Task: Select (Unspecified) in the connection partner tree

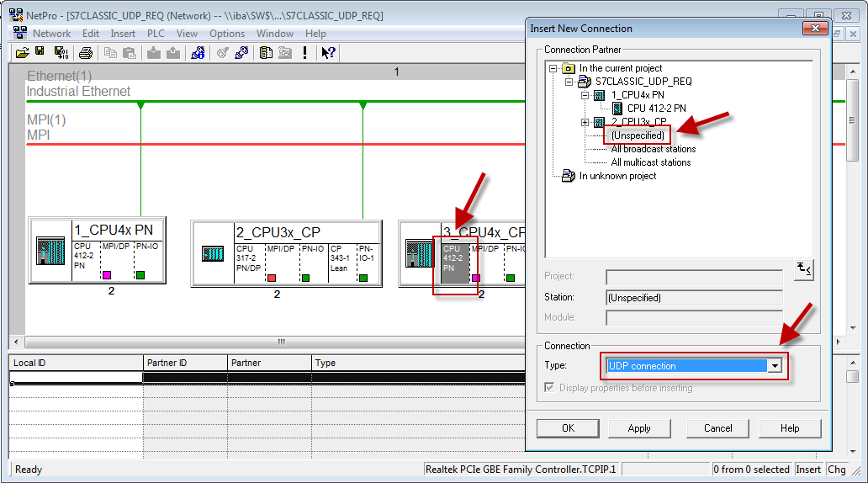Action: click(x=638, y=135)
